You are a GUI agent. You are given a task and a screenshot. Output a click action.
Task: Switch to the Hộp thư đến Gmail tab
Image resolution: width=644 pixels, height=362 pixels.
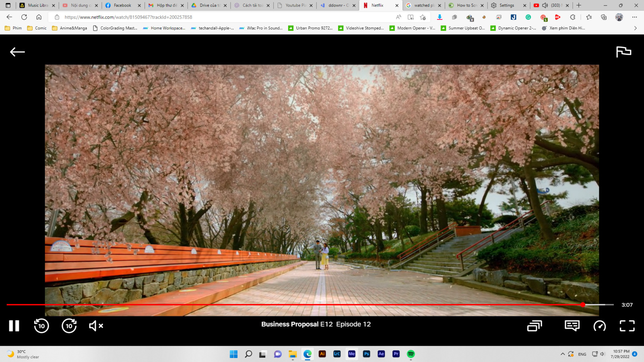(x=166, y=5)
